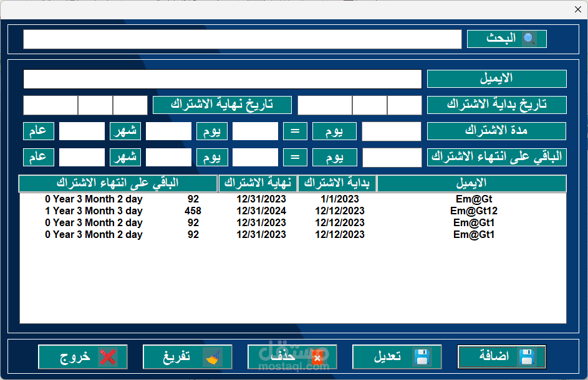
Task: Click شهر label in remaining row
Action: (x=125, y=158)
